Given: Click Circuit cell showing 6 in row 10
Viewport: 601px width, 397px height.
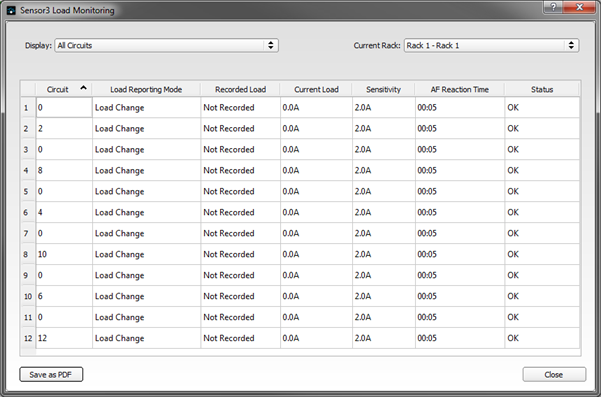Looking at the screenshot, I should 64,296.
